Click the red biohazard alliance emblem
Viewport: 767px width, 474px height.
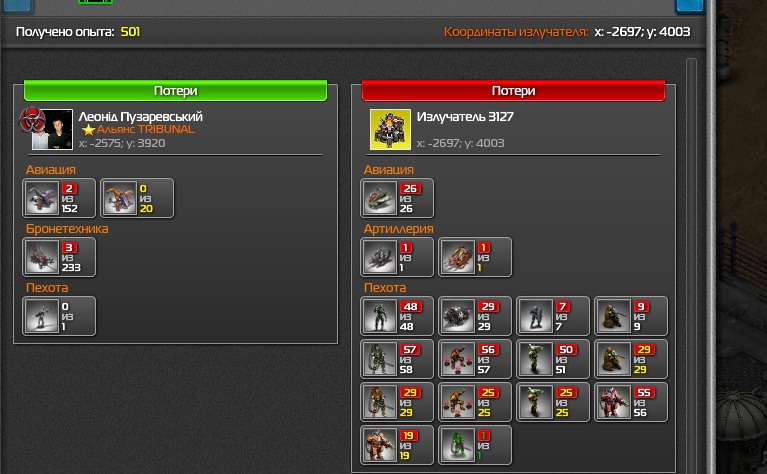click(32, 119)
